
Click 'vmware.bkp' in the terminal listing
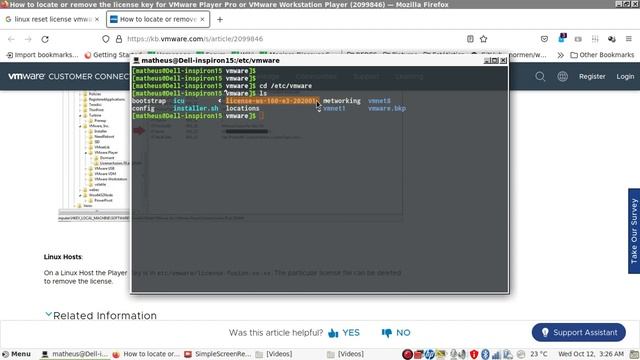387,109
